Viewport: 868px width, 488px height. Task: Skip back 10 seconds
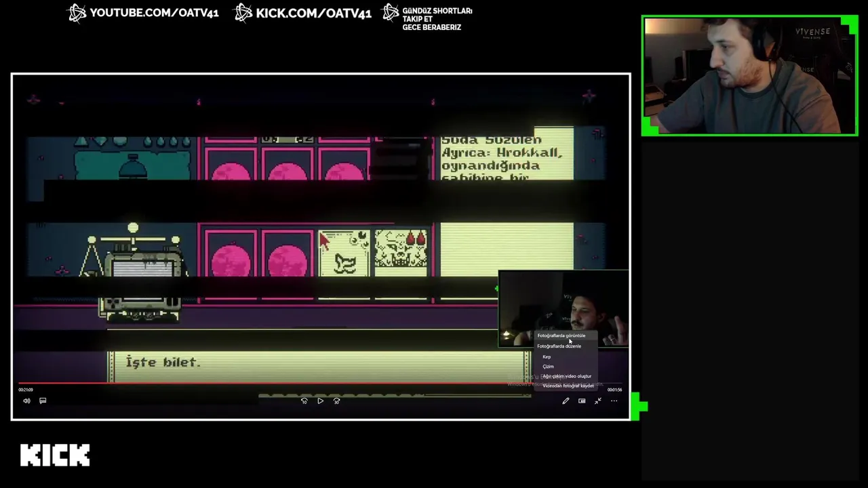(x=304, y=401)
